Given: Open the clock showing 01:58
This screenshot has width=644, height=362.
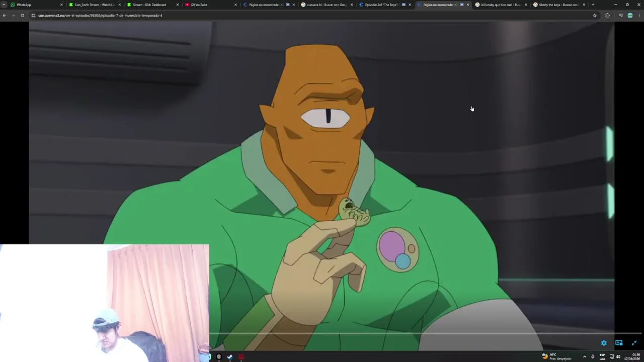Looking at the screenshot, I should [633, 356].
